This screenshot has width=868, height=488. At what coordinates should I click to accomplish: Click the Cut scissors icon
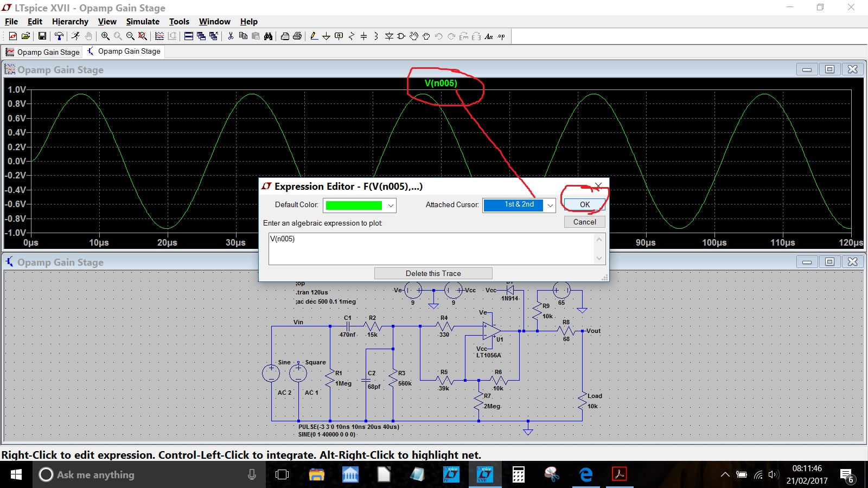[231, 36]
